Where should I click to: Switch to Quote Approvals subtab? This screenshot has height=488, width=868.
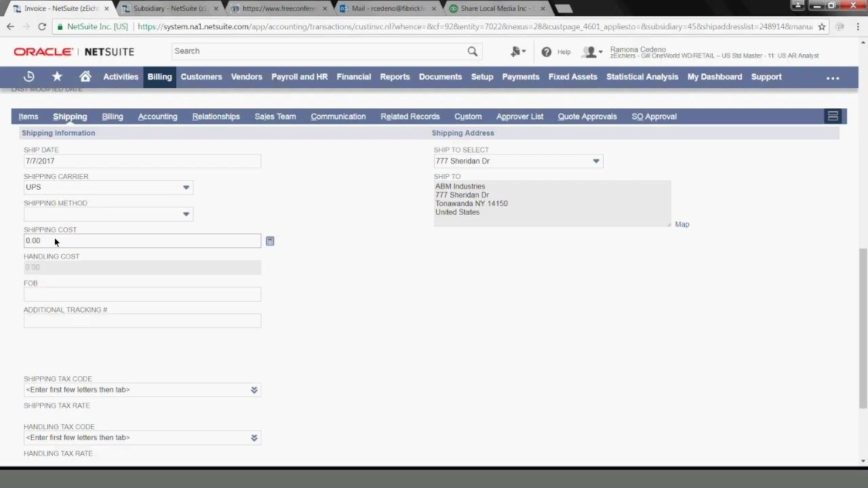click(587, 117)
